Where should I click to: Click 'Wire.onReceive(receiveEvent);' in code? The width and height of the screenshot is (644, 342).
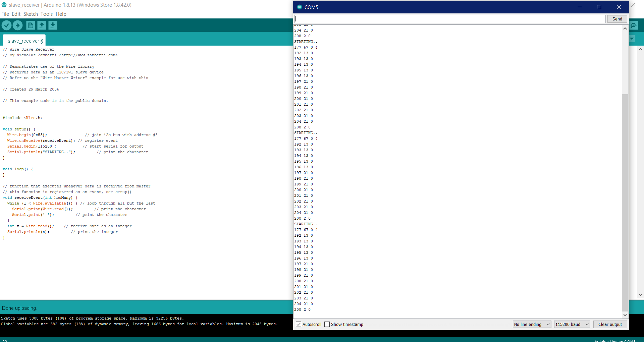[x=41, y=141]
